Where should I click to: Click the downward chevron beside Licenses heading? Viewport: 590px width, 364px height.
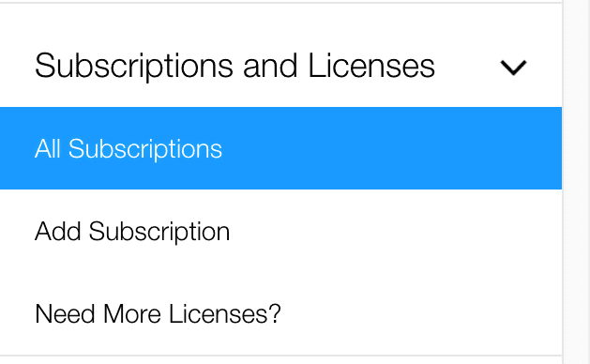[513, 68]
